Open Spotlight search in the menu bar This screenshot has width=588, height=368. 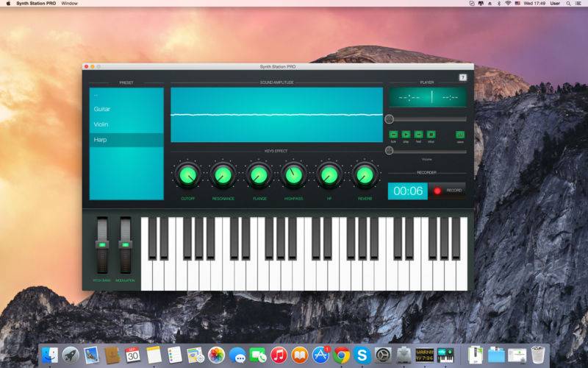tap(568, 4)
